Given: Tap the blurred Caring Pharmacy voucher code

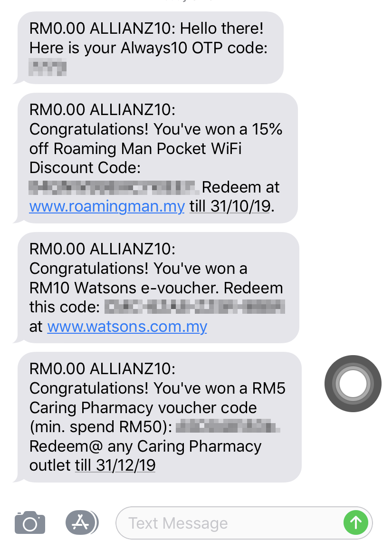Looking at the screenshot, I should 227,426.
